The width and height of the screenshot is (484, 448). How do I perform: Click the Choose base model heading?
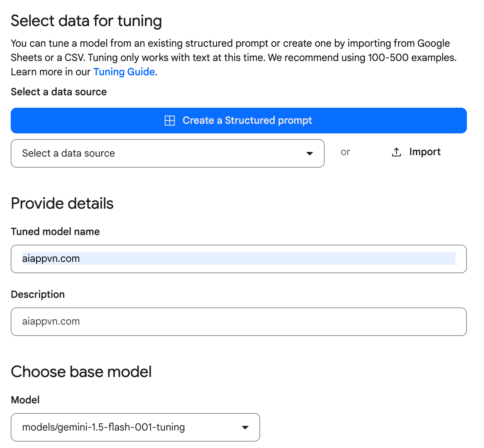81,372
